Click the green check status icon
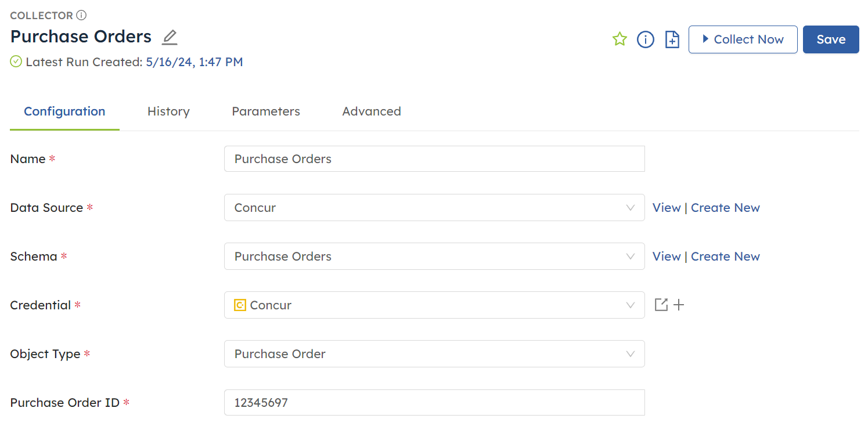The image size is (868, 426). coord(16,61)
